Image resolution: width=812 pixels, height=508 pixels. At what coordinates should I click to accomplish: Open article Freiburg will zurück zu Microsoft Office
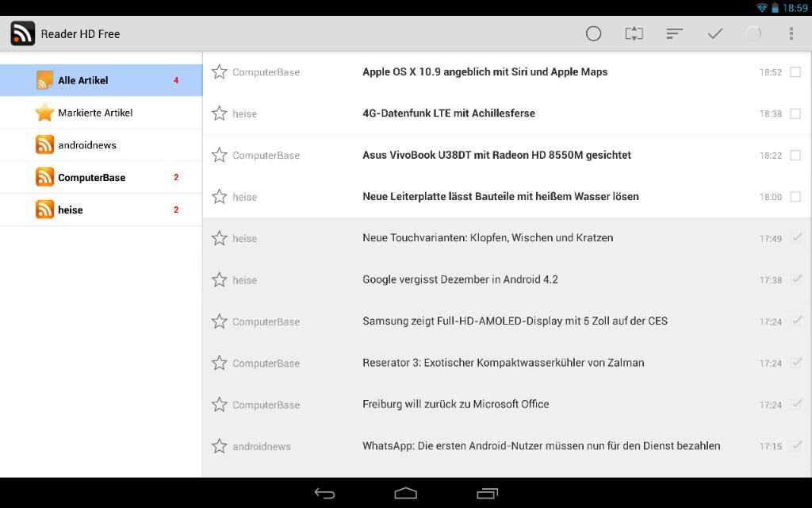point(456,404)
